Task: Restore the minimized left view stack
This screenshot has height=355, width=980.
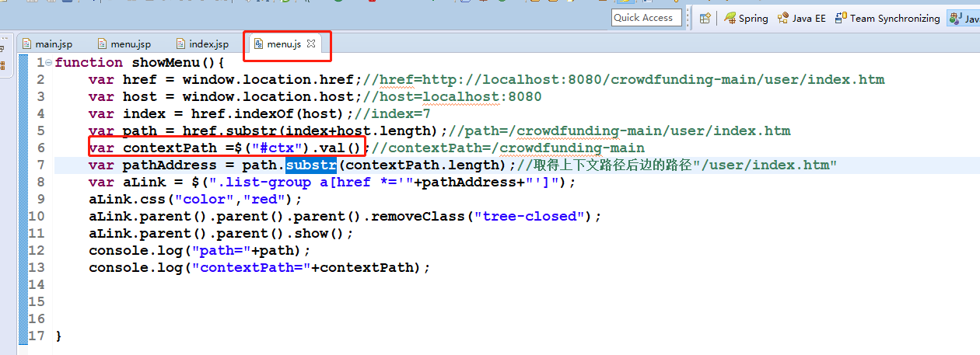Action: click(2, 49)
